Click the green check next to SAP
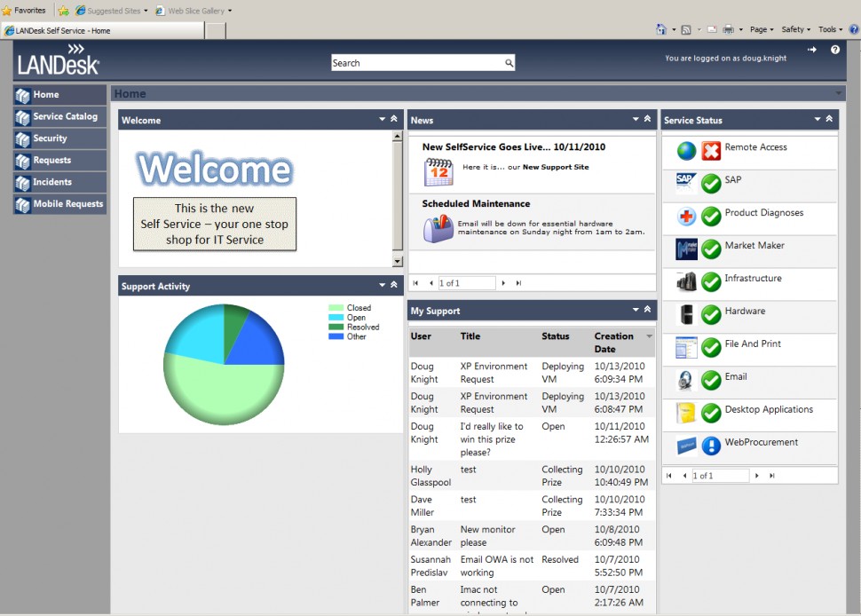The image size is (861, 616). (x=711, y=184)
